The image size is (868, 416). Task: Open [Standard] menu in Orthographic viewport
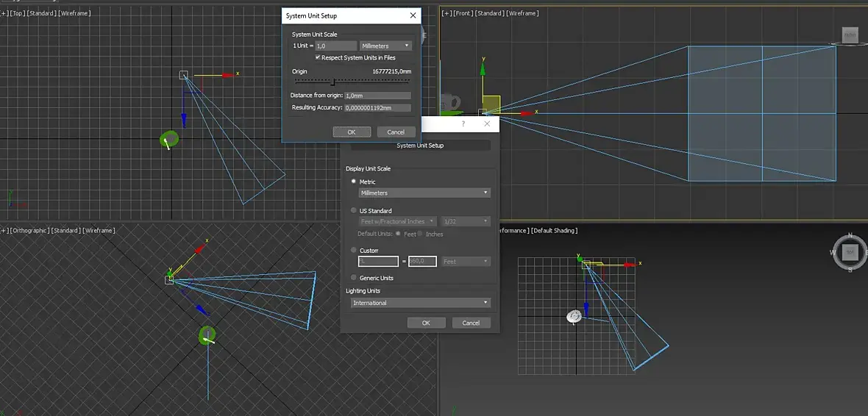pyautogui.click(x=66, y=230)
